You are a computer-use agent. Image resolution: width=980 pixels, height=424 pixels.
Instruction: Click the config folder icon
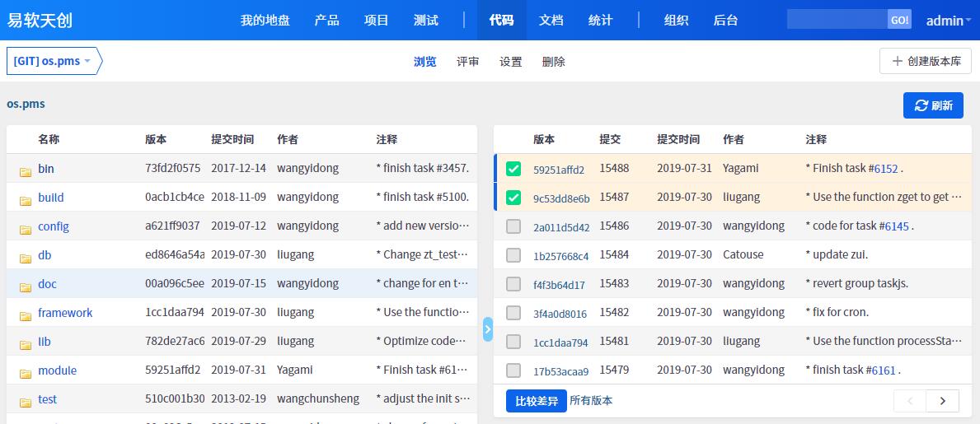coord(26,229)
